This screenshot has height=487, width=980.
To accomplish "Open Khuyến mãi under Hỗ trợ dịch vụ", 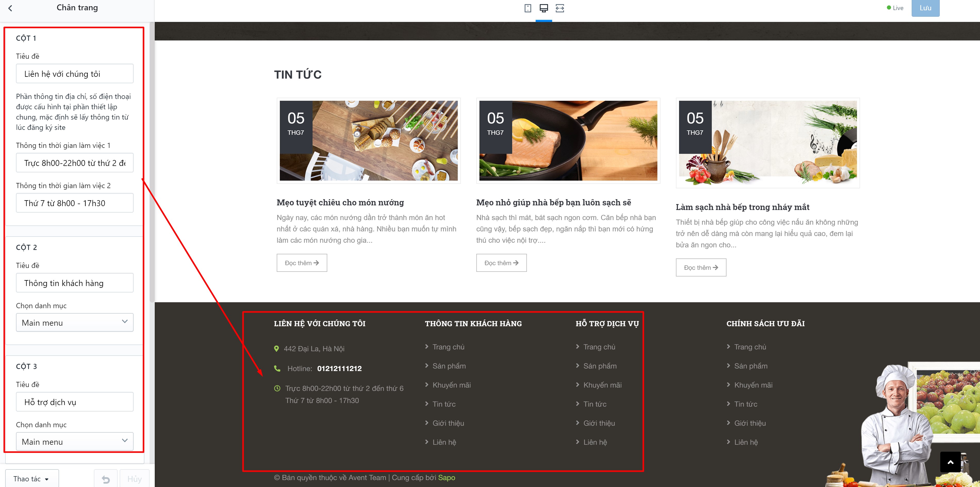I will (602, 385).
